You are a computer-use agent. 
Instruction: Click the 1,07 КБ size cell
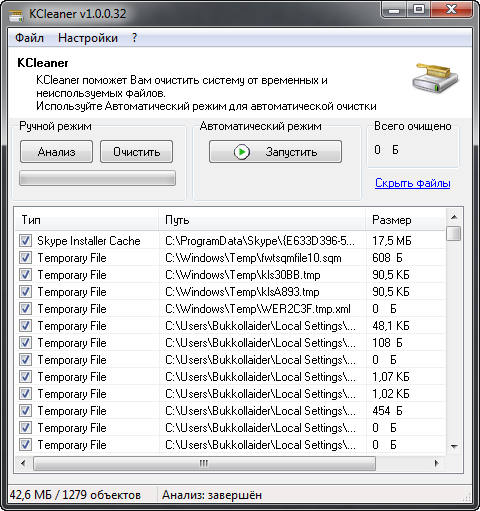click(x=391, y=377)
